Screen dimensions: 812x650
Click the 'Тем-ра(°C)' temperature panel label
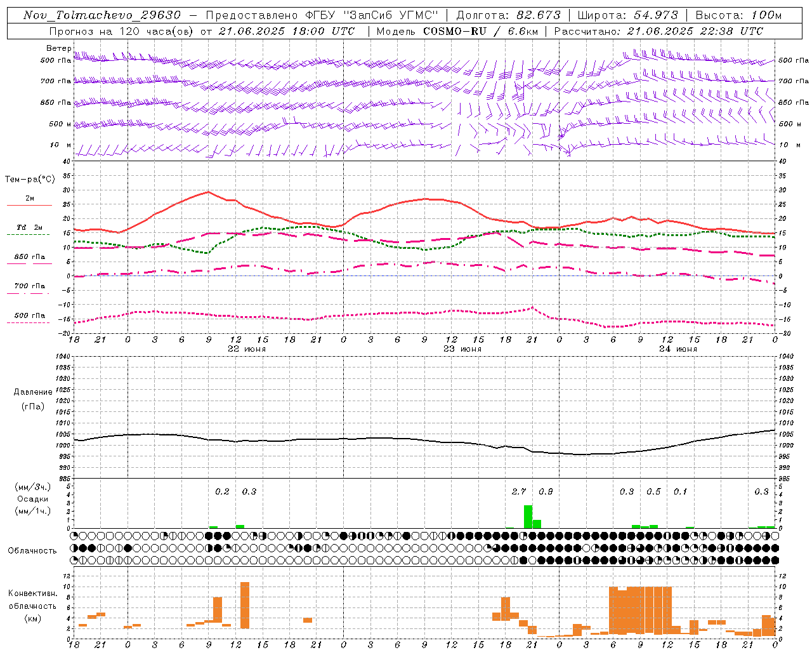30,180
